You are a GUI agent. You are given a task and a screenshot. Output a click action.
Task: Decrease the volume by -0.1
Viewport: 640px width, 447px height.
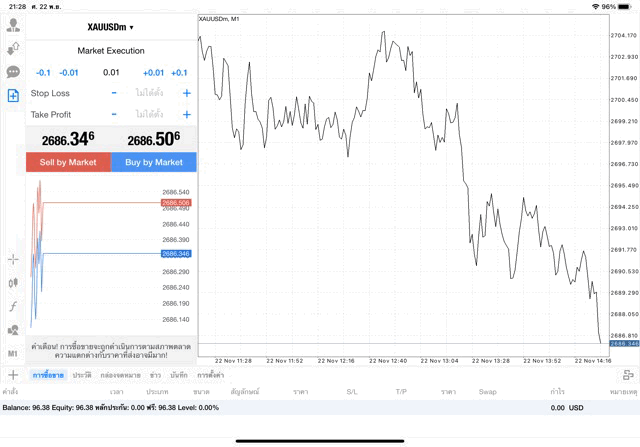tap(43, 72)
